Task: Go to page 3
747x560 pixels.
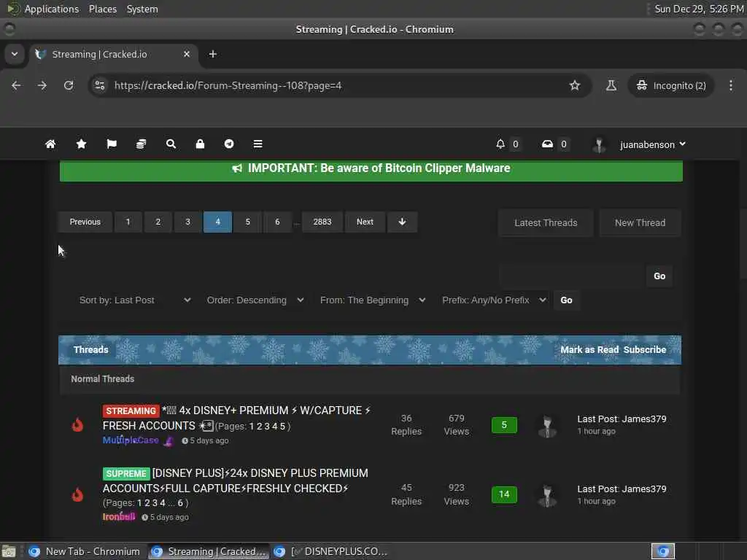Action: [x=187, y=222]
